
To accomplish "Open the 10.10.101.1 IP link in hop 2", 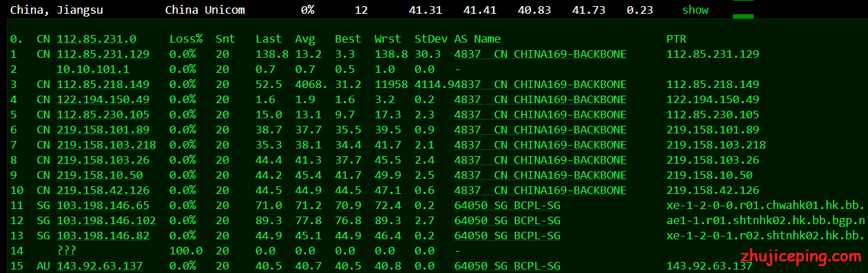I will click(93, 69).
